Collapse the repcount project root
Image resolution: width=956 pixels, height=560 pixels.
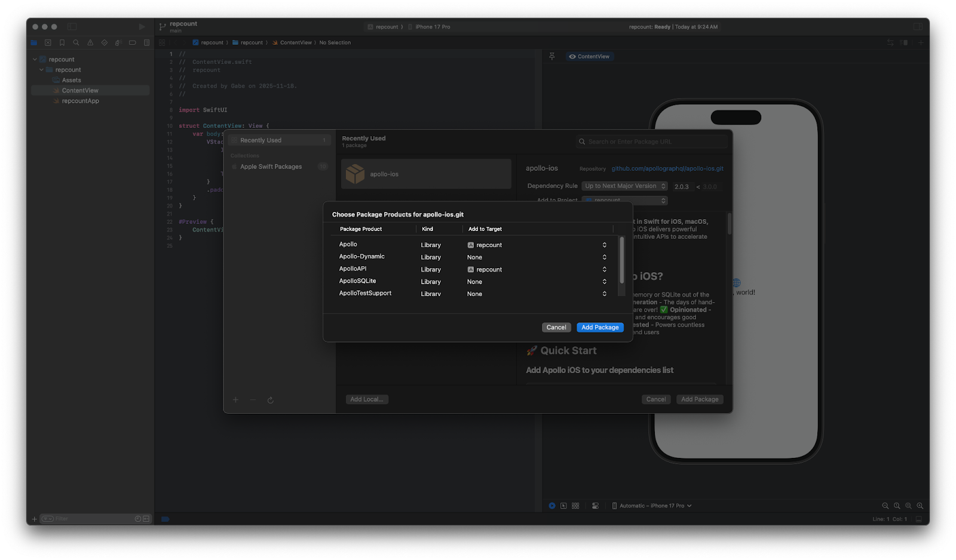coord(35,59)
